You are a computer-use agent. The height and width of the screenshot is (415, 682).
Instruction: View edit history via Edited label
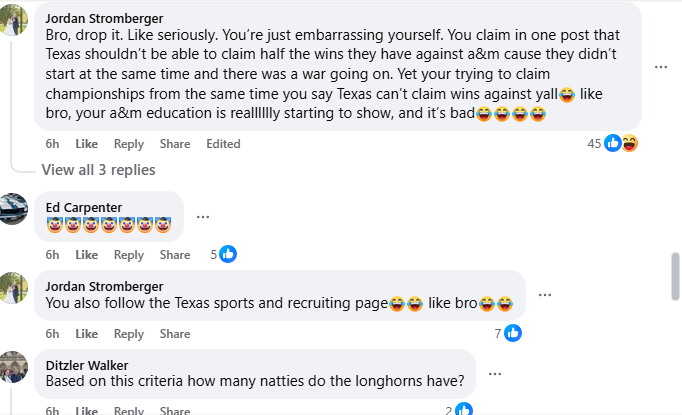point(223,144)
